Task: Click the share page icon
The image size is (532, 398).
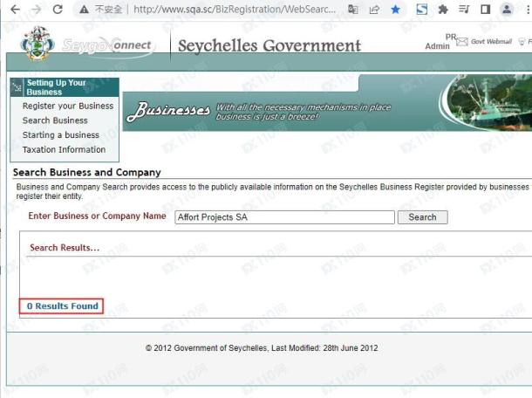Action: (x=374, y=10)
